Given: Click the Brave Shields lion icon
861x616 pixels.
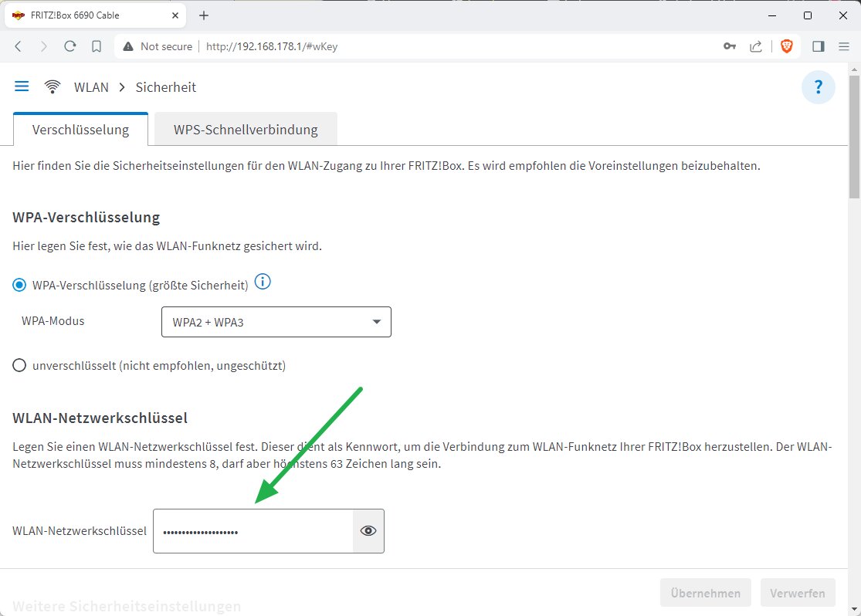Looking at the screenshot, I should point(786,46).
